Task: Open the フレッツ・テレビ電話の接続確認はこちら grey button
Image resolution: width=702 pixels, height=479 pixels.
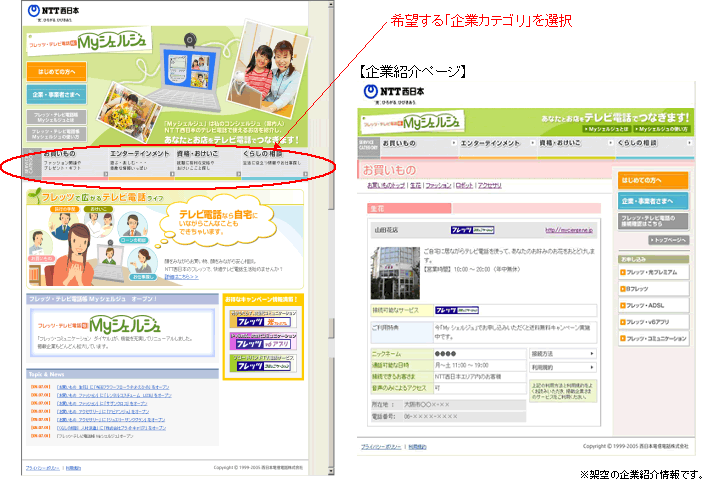Action: pos(653,221)
